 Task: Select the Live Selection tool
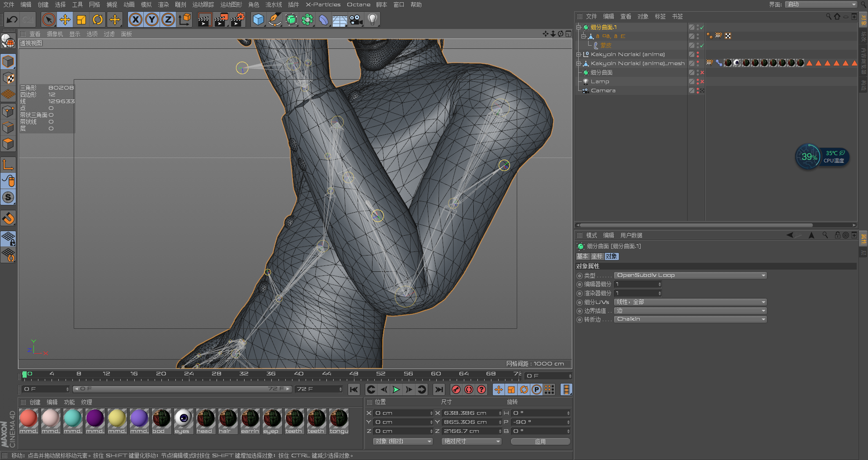tap(48, 19)
